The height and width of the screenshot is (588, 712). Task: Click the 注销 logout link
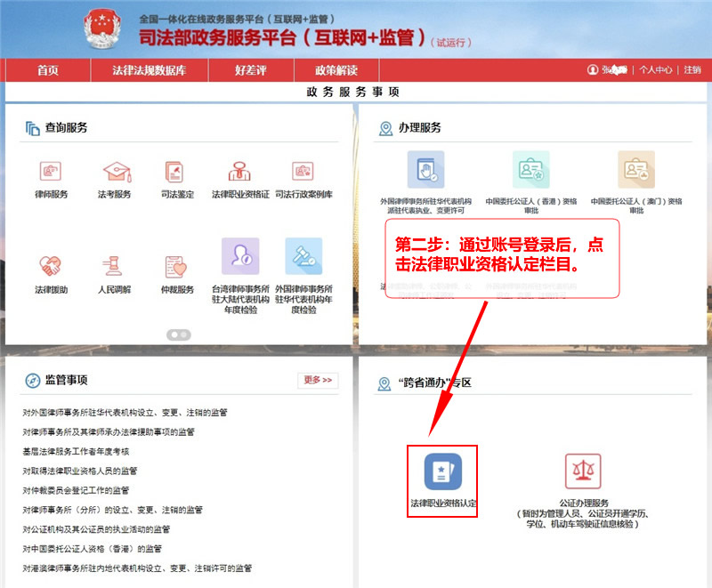click(x=692, y=70)
